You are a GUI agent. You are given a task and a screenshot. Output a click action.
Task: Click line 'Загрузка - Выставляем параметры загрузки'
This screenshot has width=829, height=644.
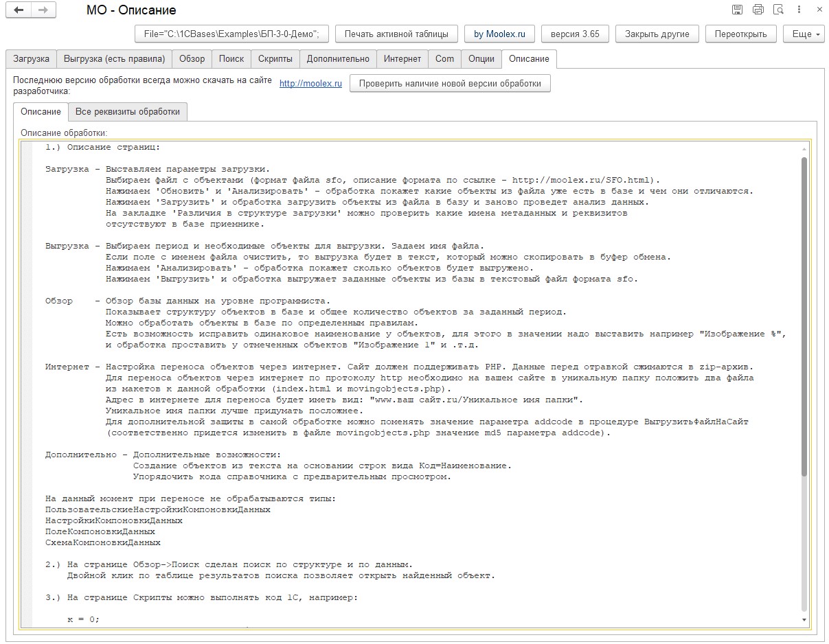click(158, 170)
